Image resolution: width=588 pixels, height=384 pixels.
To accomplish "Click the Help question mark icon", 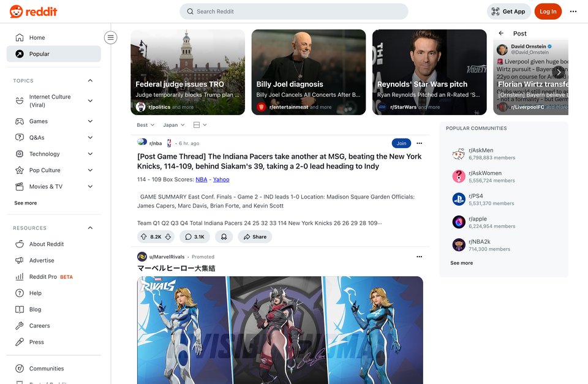I will (20, 293).
